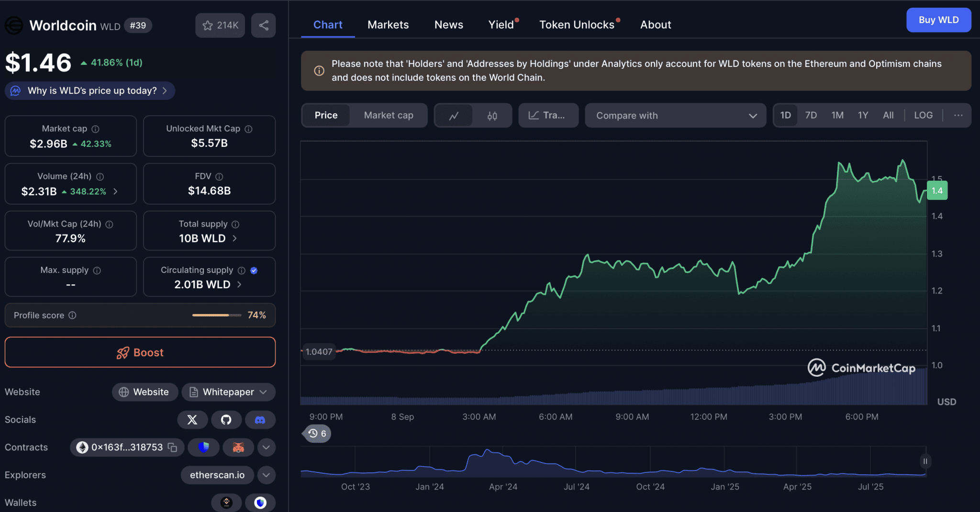This screenshot has height=512, width=980.
Task: Click the share icon next to watchlist star
Action: pos(264,25)
